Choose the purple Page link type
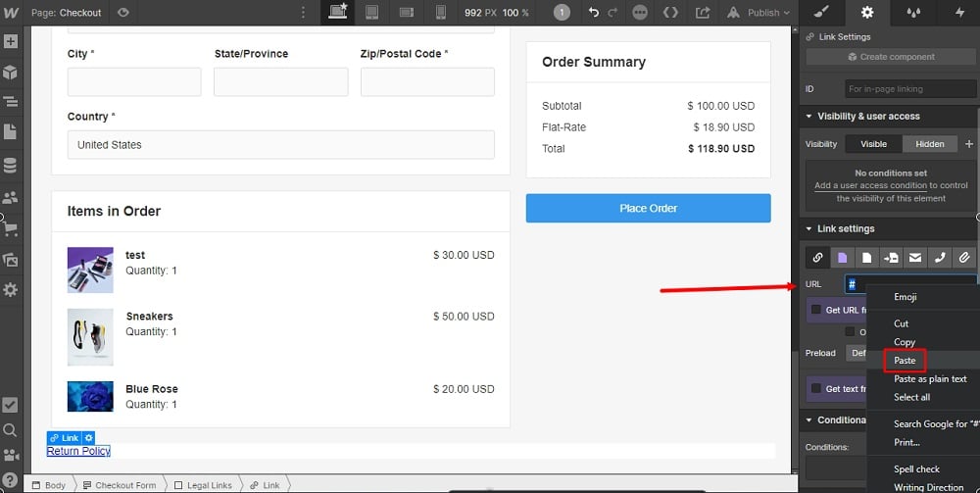 843,258
